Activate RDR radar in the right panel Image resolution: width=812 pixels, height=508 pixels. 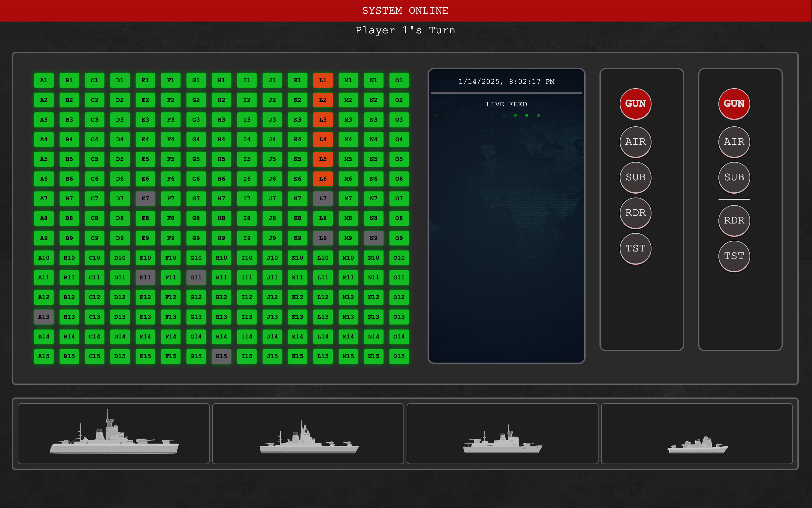[x=734, y=221]
